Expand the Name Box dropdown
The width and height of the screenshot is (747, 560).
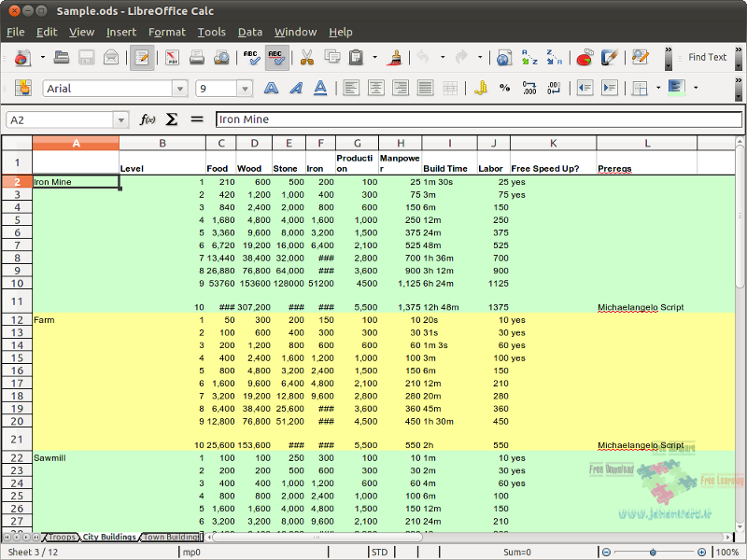[x=121, y=119]
